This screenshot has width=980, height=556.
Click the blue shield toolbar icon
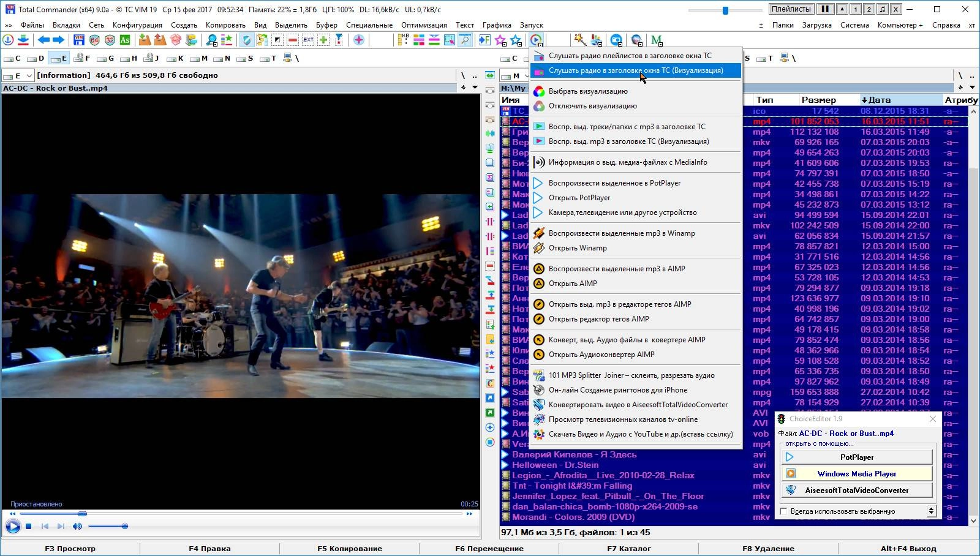pos(247,40)
